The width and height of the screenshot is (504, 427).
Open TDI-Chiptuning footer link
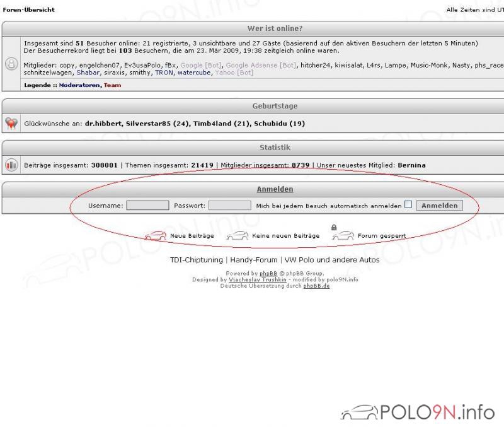tap(197, 260)
